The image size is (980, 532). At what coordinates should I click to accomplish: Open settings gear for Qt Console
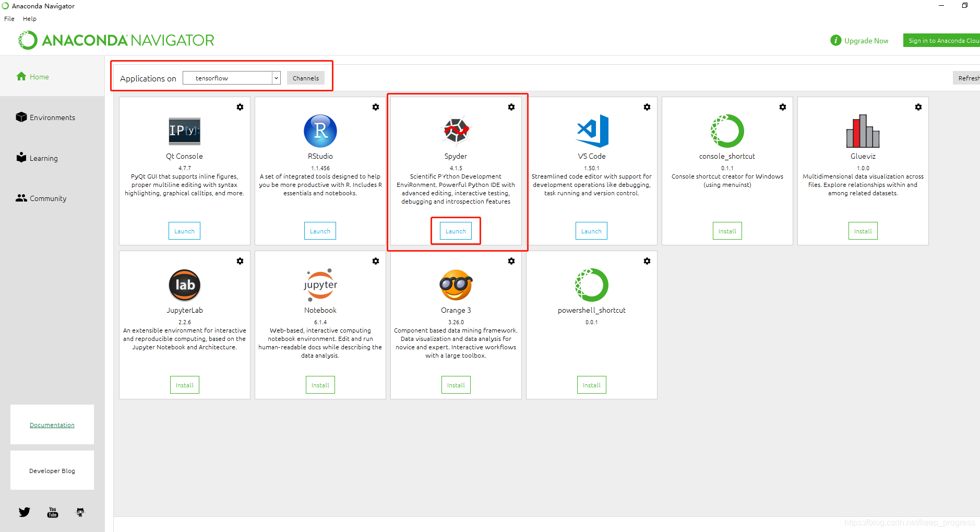click(x=240, y=107)
